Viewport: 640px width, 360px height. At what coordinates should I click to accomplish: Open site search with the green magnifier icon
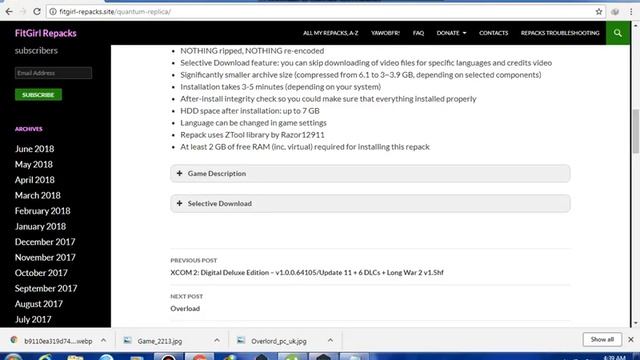pyautogui.click(x=618, y=33)
